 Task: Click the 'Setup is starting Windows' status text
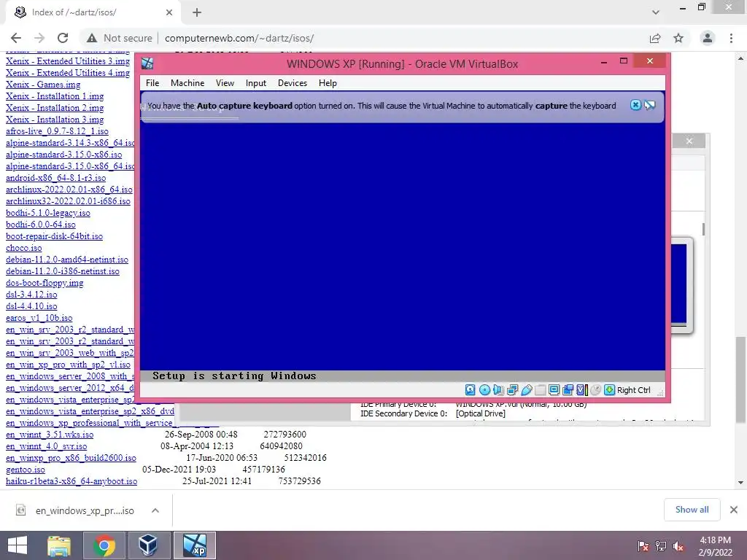pos(234,376)
